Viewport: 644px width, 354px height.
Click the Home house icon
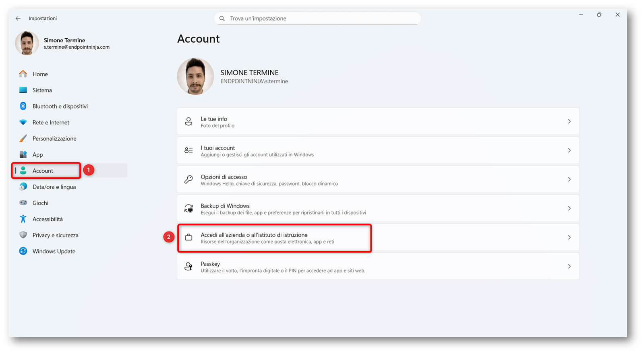coord(23,74)
